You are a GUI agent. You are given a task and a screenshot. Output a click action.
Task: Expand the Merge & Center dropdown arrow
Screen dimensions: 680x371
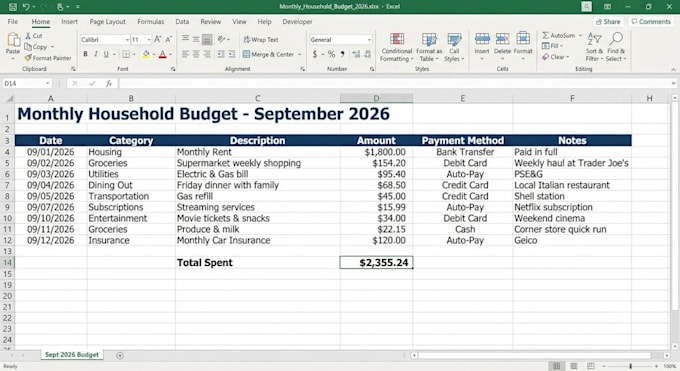pos(299,54)
